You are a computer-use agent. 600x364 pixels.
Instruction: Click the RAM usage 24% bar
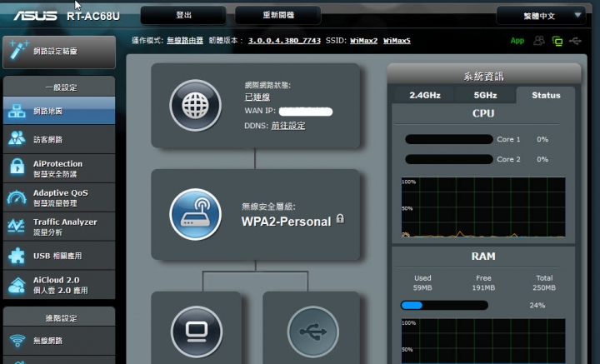(x=444, y=305)
